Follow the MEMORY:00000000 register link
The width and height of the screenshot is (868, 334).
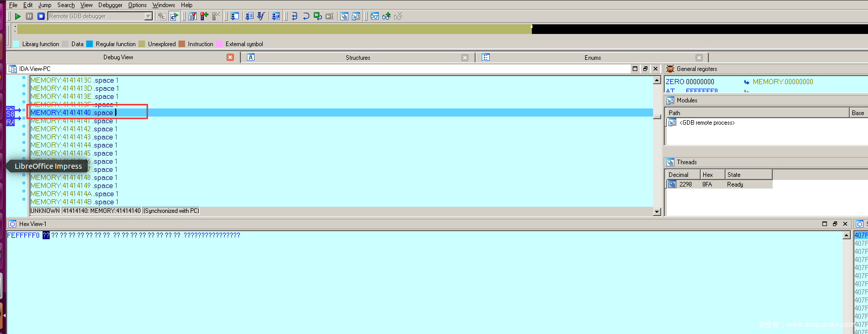tap(782, 82)
